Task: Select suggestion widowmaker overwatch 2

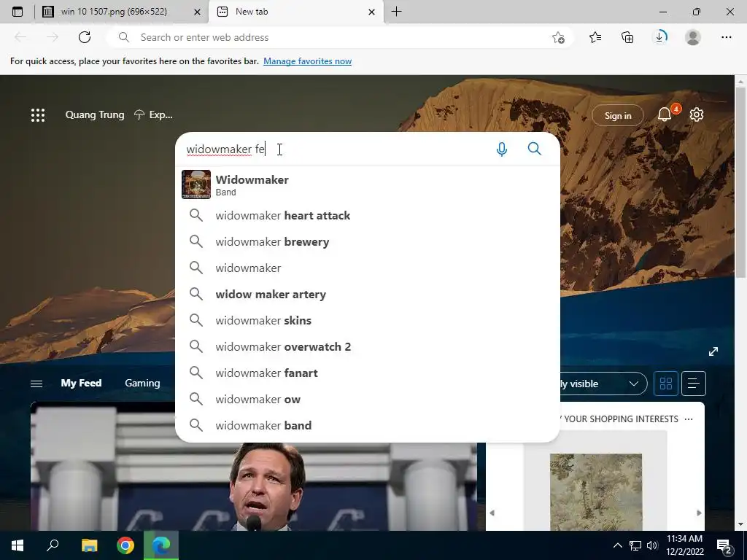Action: [368, 346]
